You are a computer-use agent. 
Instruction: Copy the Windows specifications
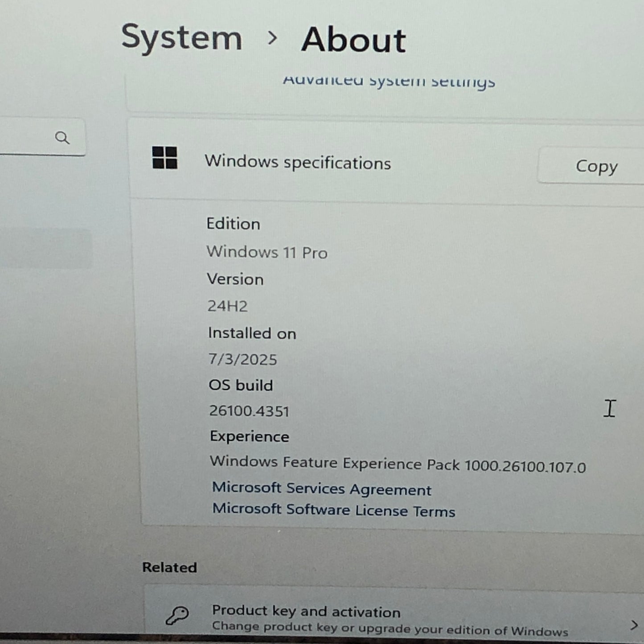point(596,166)
